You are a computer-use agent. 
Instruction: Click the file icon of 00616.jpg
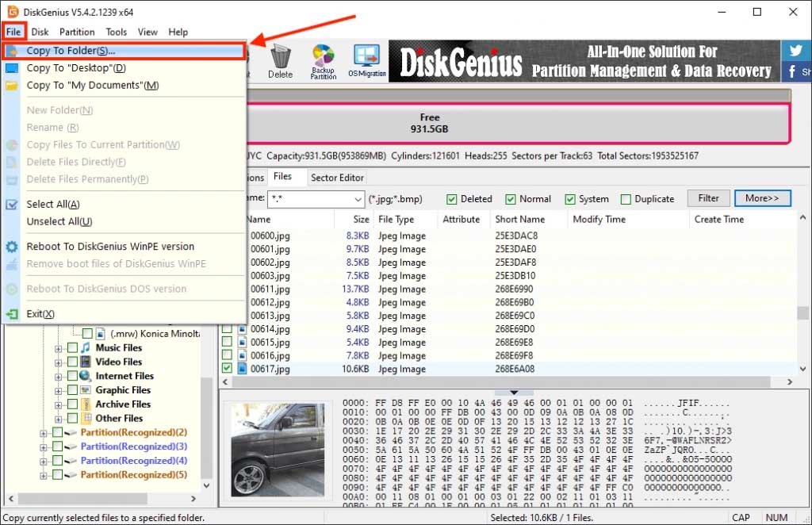coord(242,355)
